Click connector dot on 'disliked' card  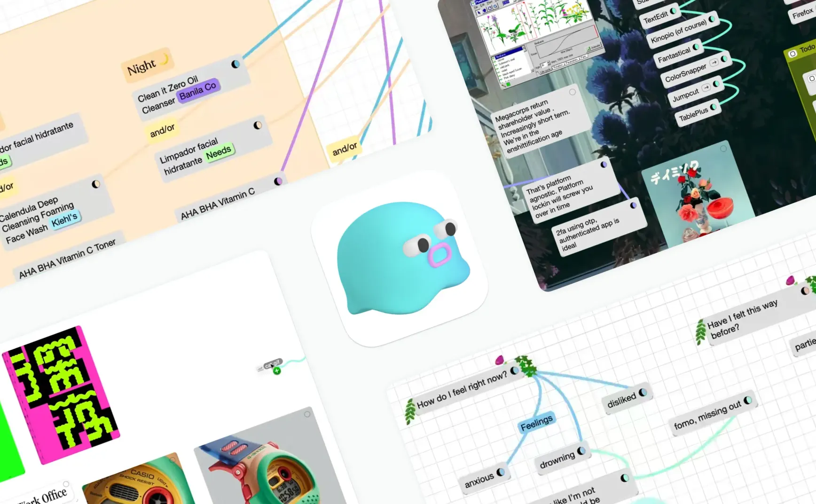tap(643, 392)
